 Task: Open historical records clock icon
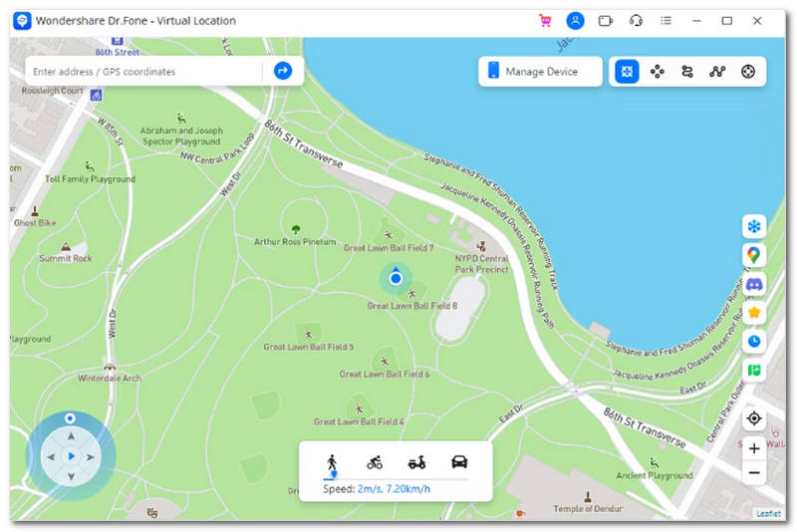pos(754,341)
